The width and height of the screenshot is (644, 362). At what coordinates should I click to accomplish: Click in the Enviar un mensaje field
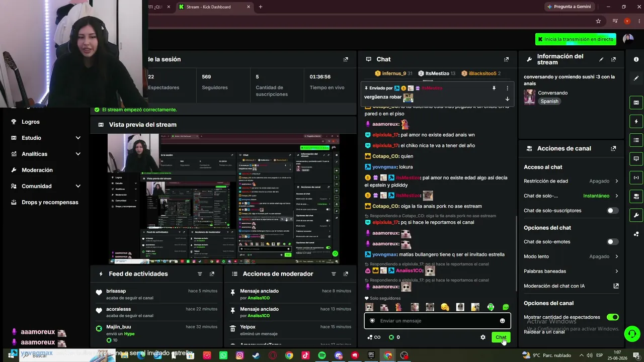437,321
